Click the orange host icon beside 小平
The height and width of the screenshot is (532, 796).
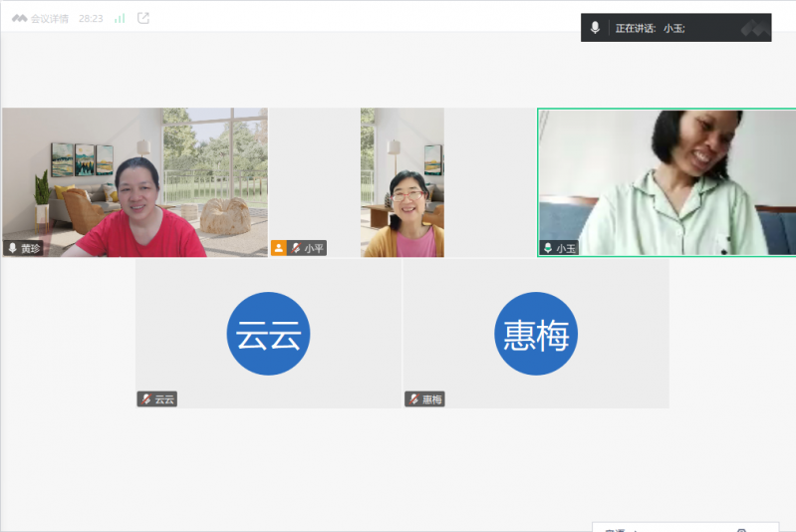point(279,248)
